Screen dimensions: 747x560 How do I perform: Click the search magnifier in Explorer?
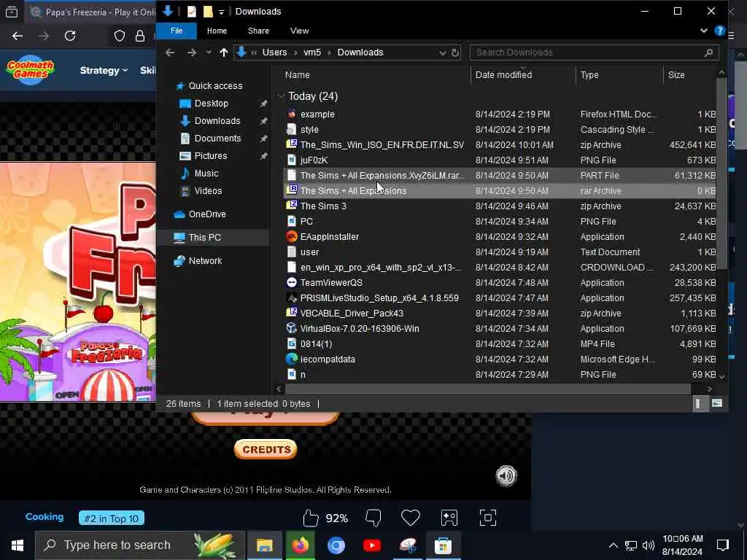pyautogui.click(x=708, y=52)
